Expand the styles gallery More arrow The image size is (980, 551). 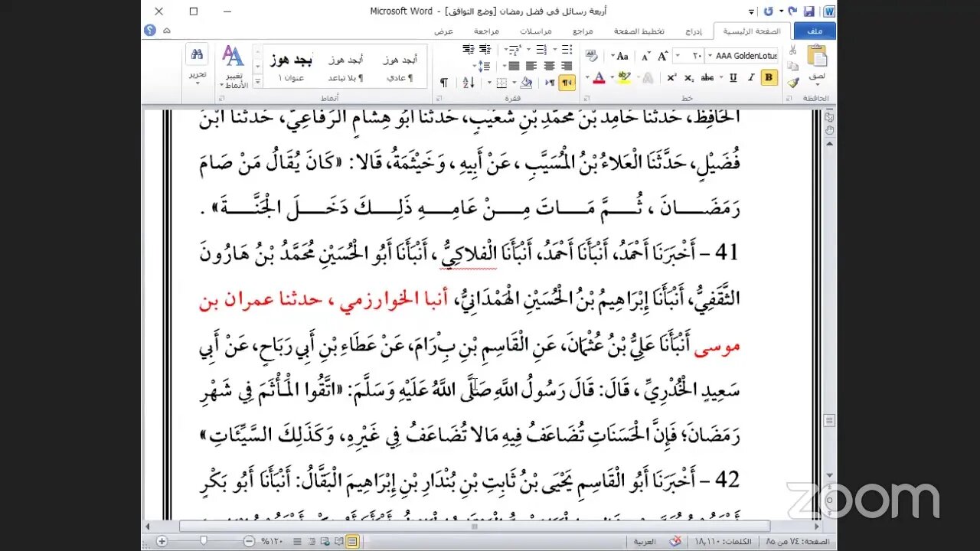click(259, 81)
